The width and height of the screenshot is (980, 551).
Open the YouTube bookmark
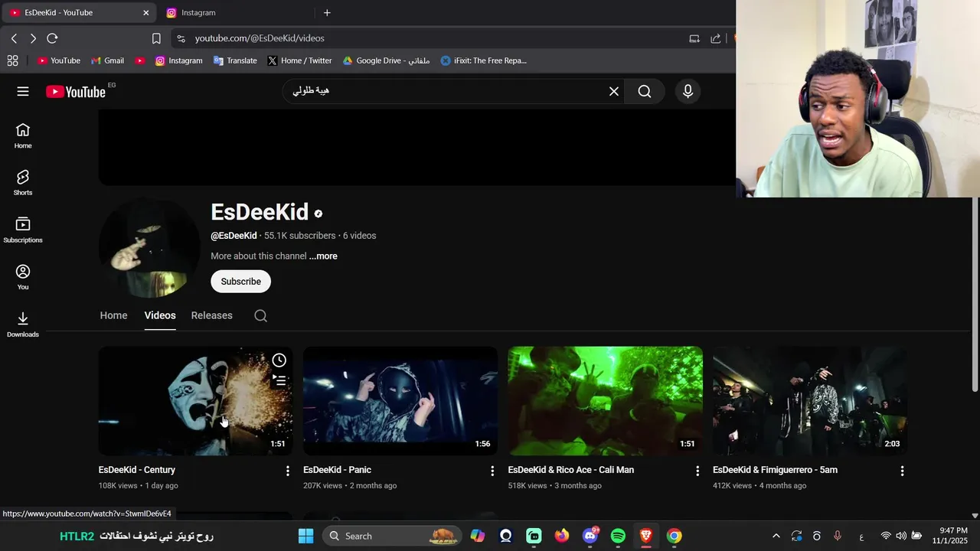(59, 60)
